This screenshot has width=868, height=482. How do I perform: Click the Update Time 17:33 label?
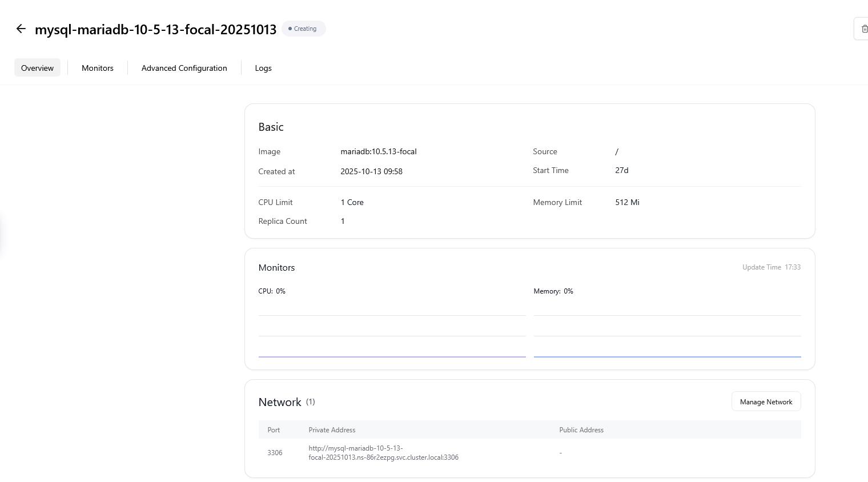pos(771,267)
